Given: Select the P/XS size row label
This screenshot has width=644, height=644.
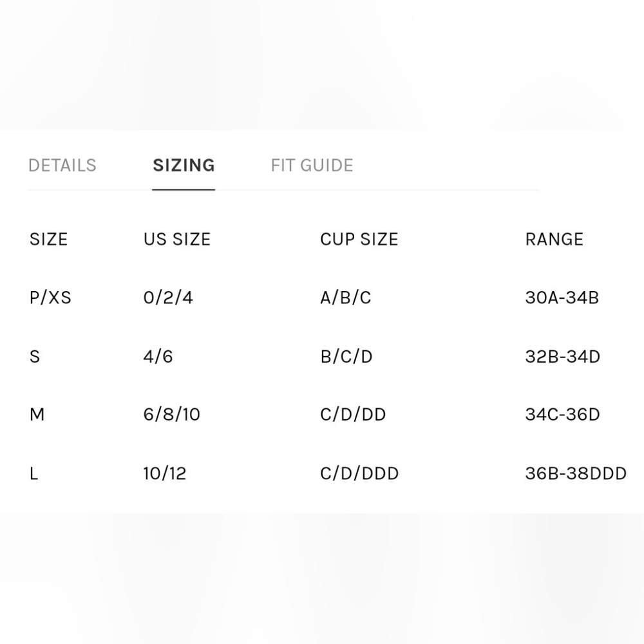Looking at the screenshot, I should 50,298.
